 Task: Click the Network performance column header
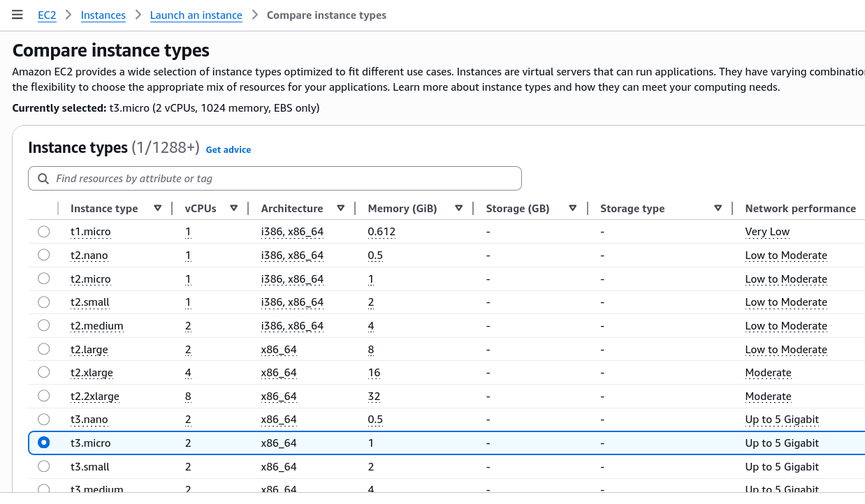(801, 208)
